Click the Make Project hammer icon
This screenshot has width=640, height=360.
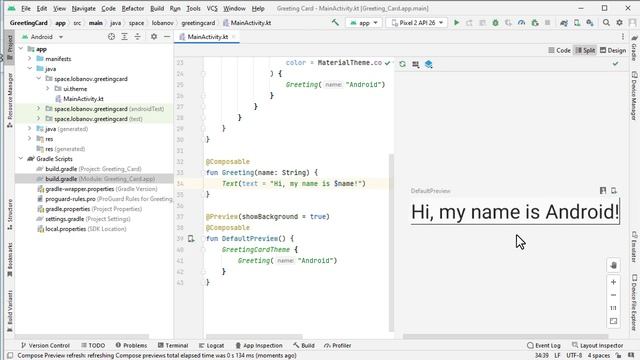coord(335,23)
